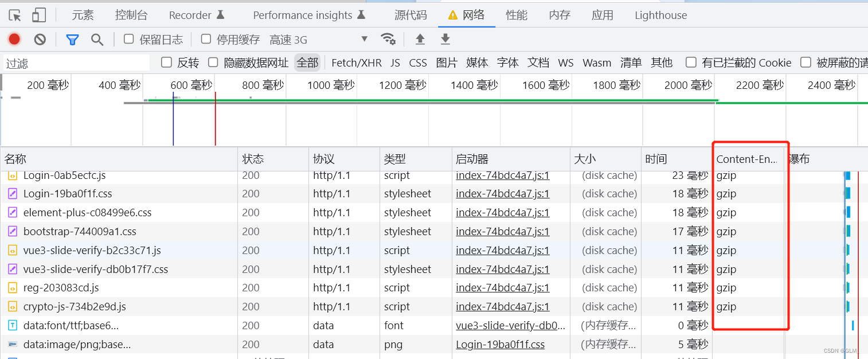Enable the 停用缓存 checkbox
Viewport: 868px width, 359px height.
click(x=206, y=39)
